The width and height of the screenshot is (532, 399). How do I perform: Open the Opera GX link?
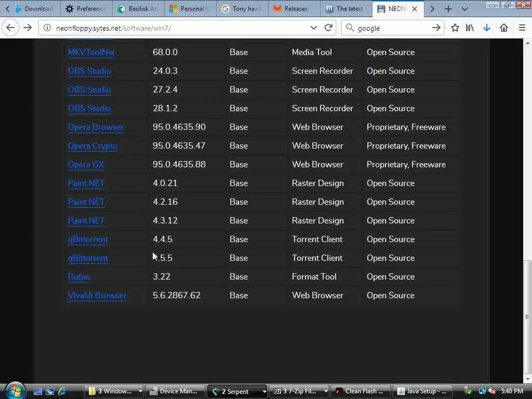[x=86, y=164]
